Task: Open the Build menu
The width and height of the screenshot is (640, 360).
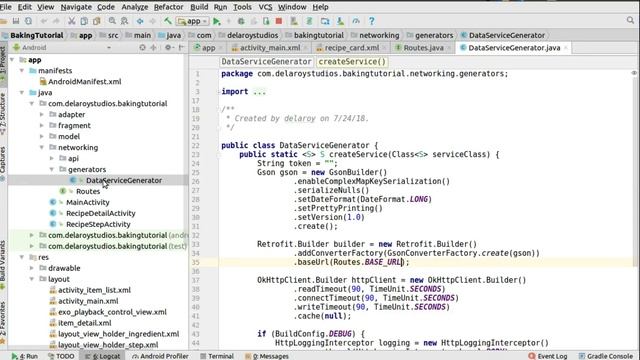Action: 199,7
